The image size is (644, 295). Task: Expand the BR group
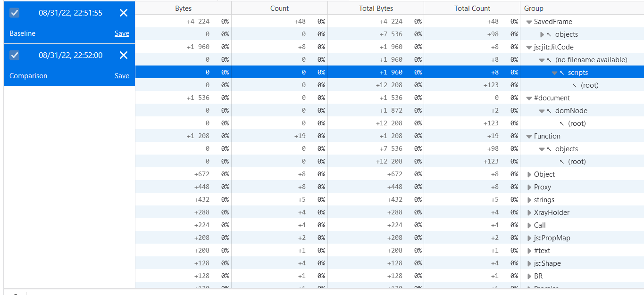point(529,276)
